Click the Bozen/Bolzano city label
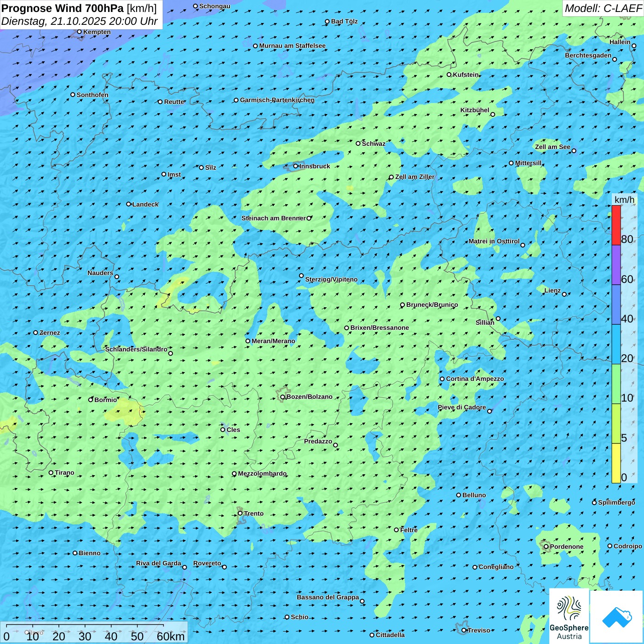Screen dimensions: 644x644 [309, 397]
